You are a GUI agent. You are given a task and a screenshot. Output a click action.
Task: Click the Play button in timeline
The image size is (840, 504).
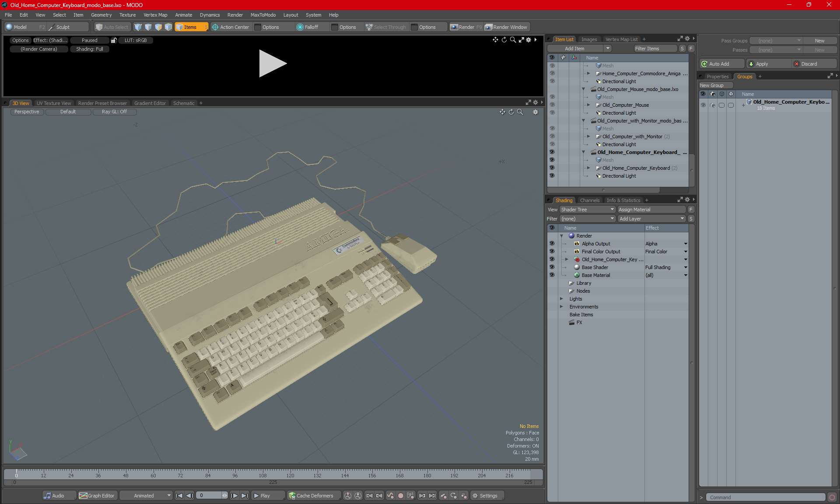click(x=268, y=496)
